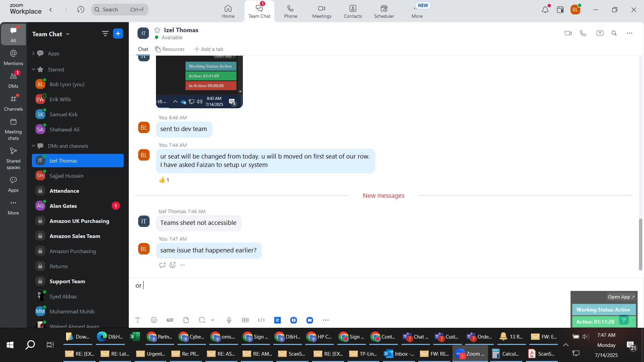Open the GIF picker
The image size is (644, 362).
[170, 320]
